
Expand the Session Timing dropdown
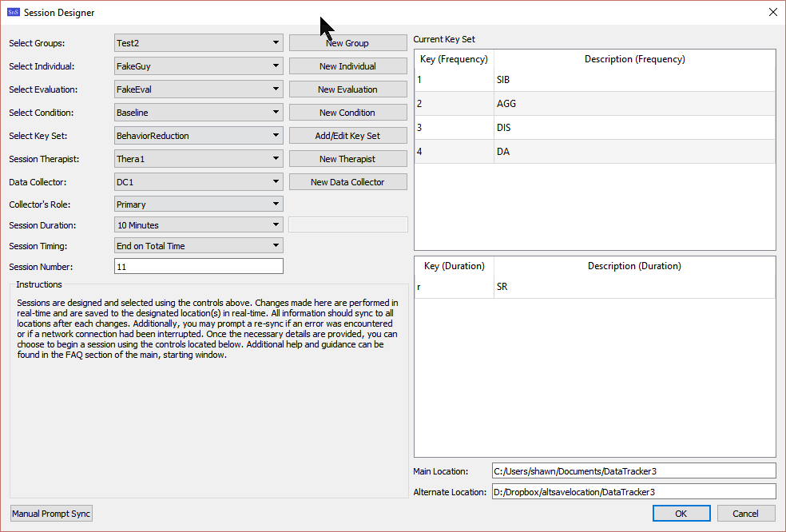[x=198, y=246]
